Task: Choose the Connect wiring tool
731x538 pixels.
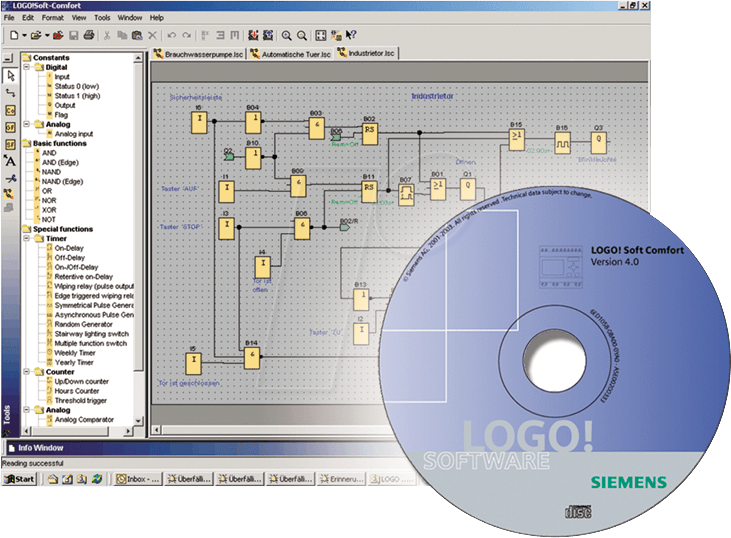Action: [x=10, y=93]
